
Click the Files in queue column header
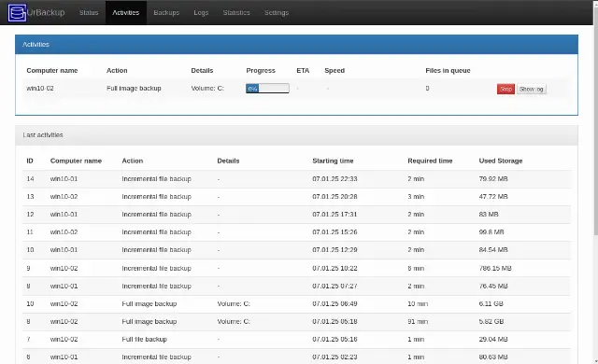coord(448,70)
